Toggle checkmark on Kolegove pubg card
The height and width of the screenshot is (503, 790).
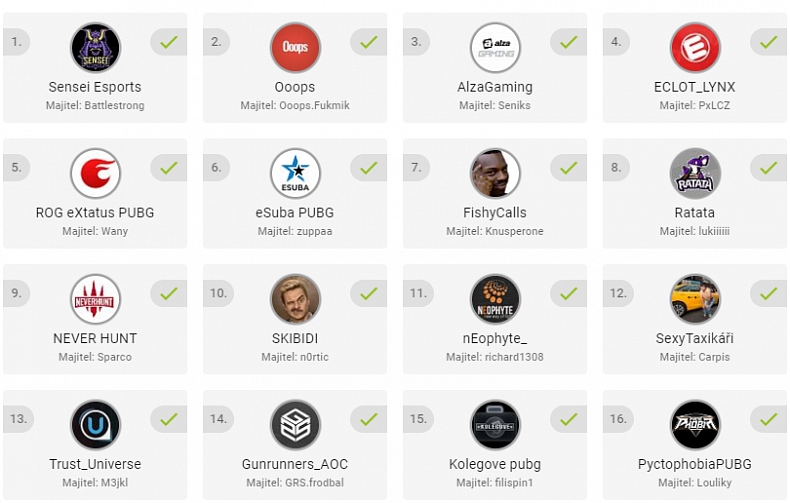click(x=568, y=420)
